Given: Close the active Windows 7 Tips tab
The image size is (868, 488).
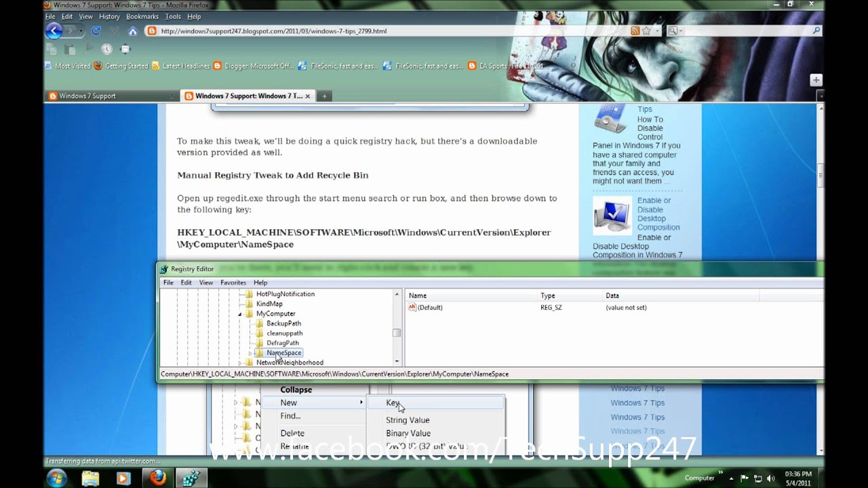Looking at the screenshot, I should 307,96.
